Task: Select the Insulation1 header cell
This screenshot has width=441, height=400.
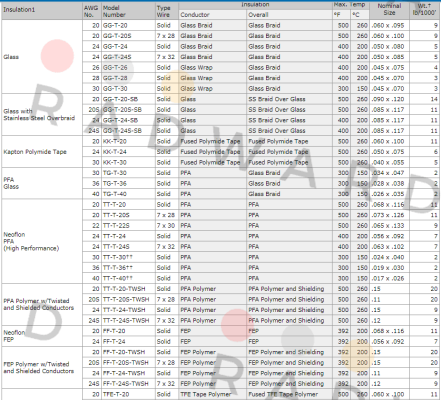Action: click(x=42, y=11)
